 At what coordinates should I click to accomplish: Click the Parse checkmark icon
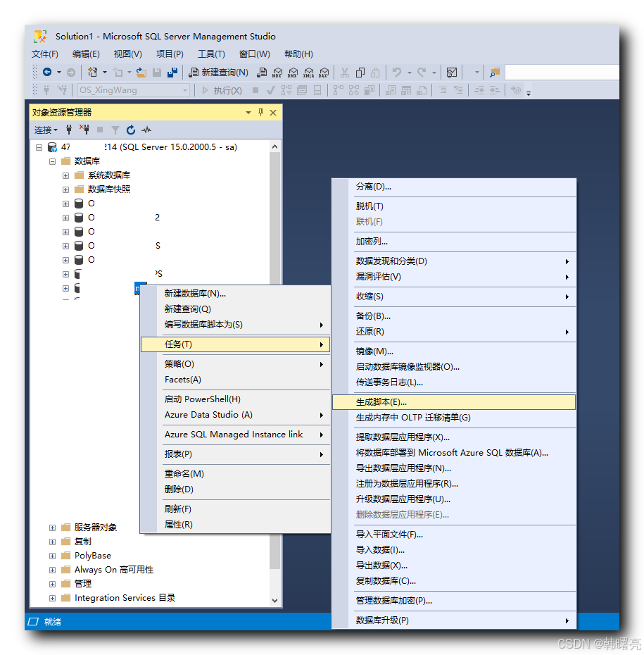271,90
